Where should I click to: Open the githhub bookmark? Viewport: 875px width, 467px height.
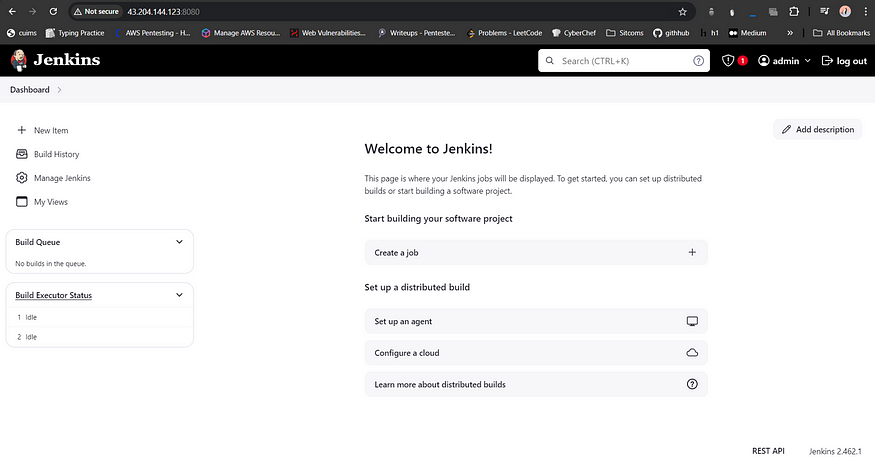pyautogui.click(x=671, y=33)
